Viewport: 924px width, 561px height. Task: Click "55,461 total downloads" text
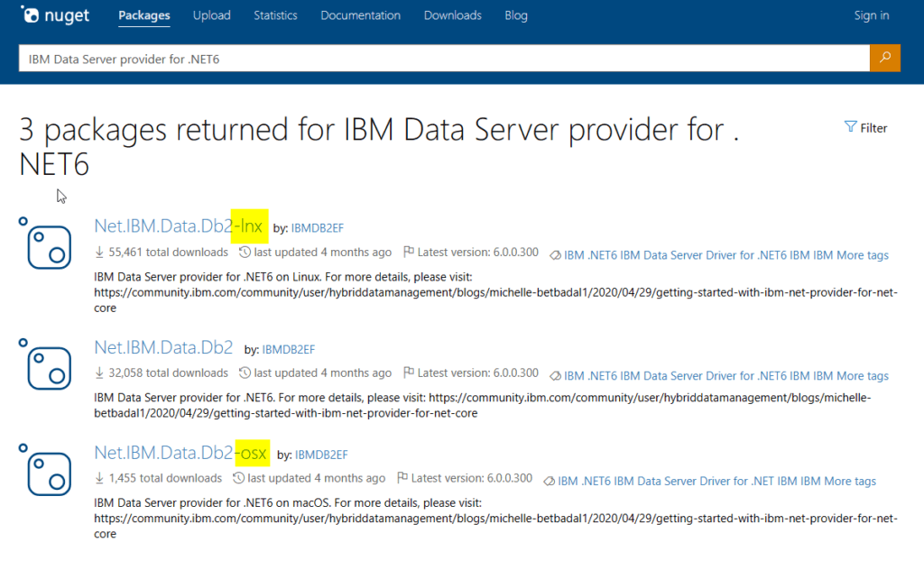[168, 253]
